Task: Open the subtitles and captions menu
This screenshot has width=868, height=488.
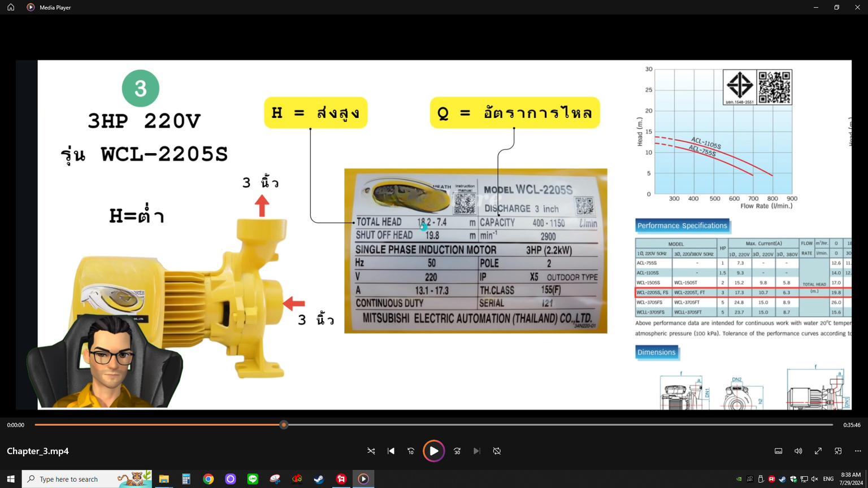Action: click(x=778, y=451)
